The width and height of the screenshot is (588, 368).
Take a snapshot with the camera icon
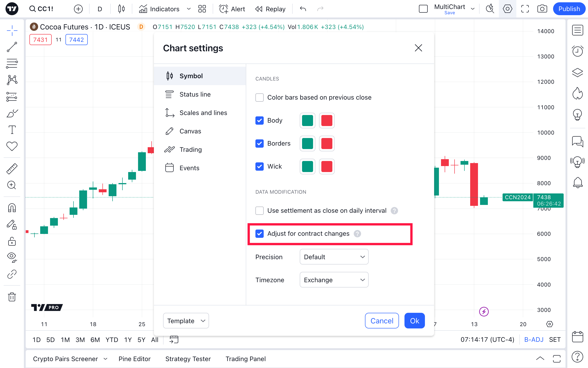click(542, 9)
